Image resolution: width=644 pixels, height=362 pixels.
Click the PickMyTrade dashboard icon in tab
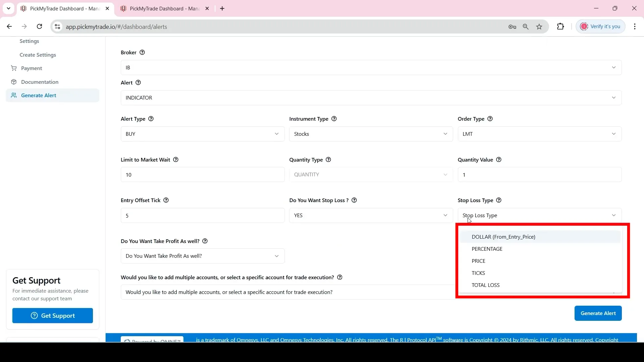25,8
